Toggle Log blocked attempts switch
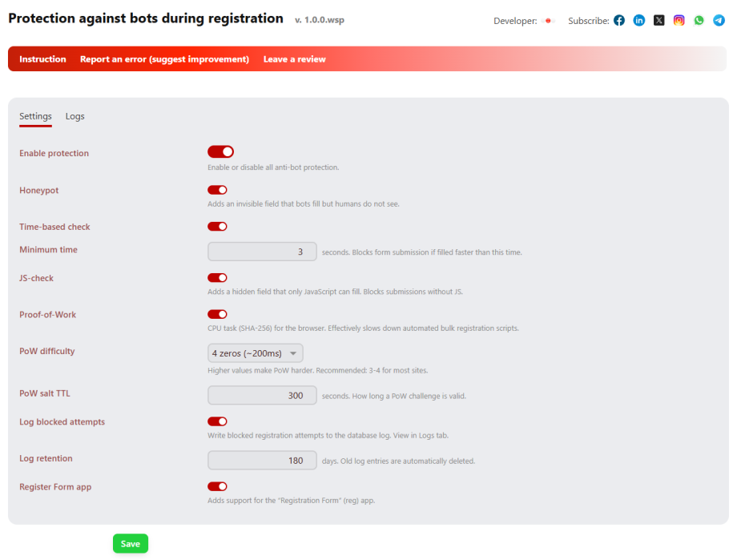This screenshot has height=560, width=737. 217,421
